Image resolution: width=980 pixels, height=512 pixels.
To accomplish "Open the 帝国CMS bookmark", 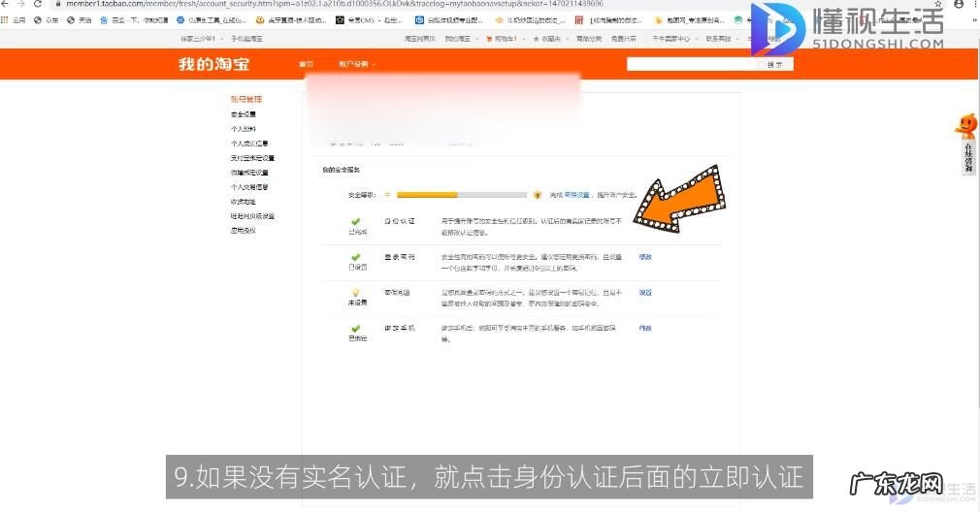I will [x=369, y=20].
